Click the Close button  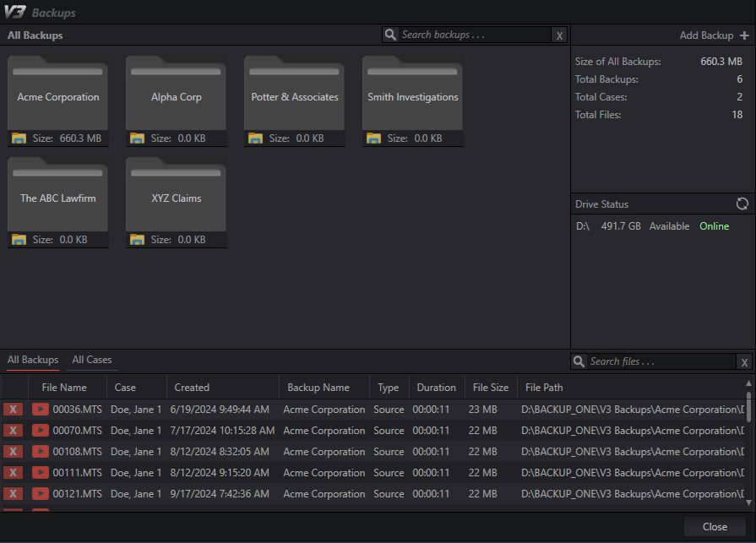715,527
